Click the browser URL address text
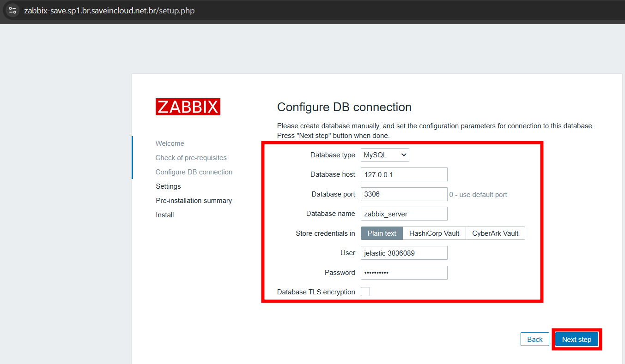Viewport: 625px width, 364px height. coord(109,10)
